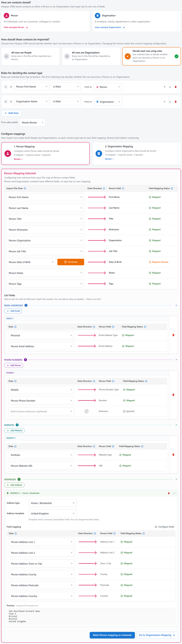Open the Person Last Name column dropdown
The image size is (182, 644).
click(x=45, y=208)
